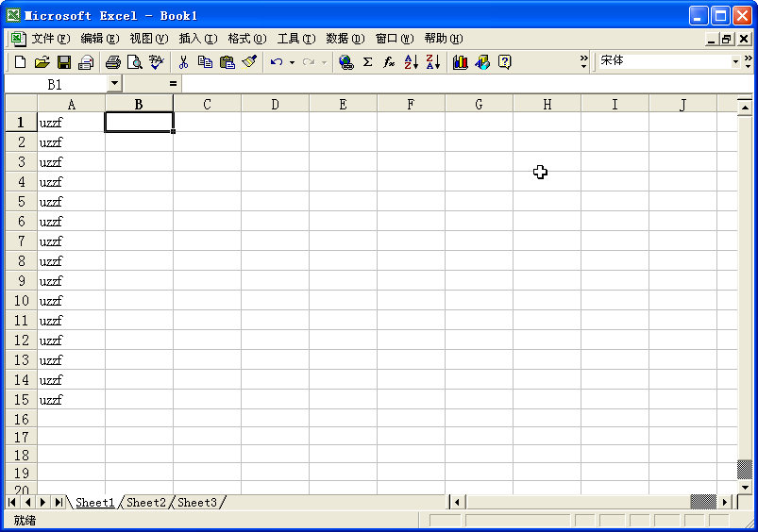Click the horizontal scrollbar right arrow

725,503
